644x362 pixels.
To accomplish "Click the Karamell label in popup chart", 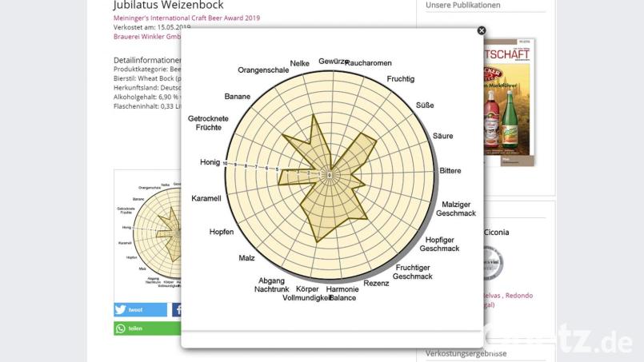I will (x=206, y=199).
